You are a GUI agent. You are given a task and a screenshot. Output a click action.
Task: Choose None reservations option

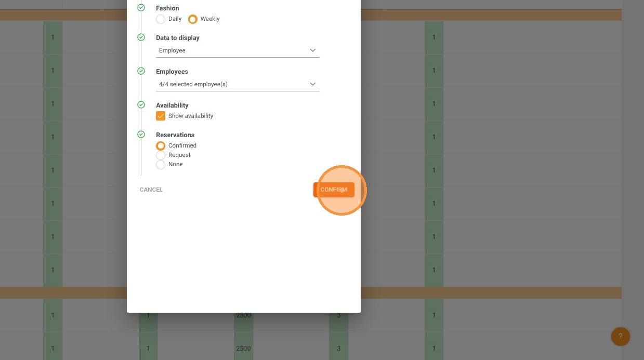pos(161,165)
